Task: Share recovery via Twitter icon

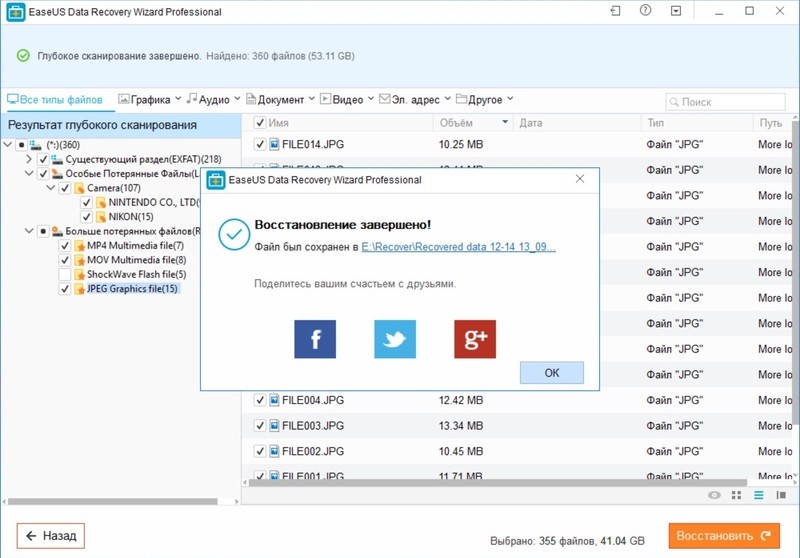Action: click(395, 340)
